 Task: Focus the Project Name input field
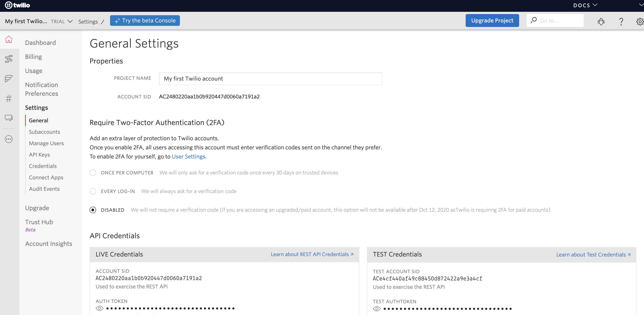(270, 79)
